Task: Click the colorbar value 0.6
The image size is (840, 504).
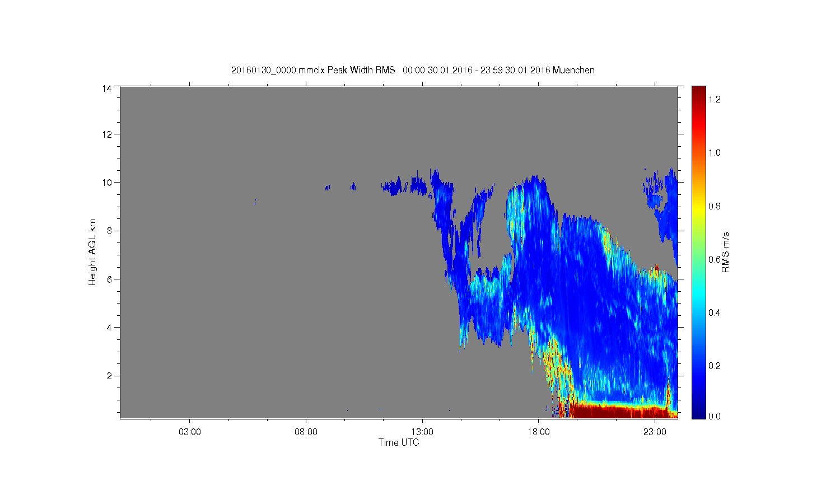Action: 715,259
